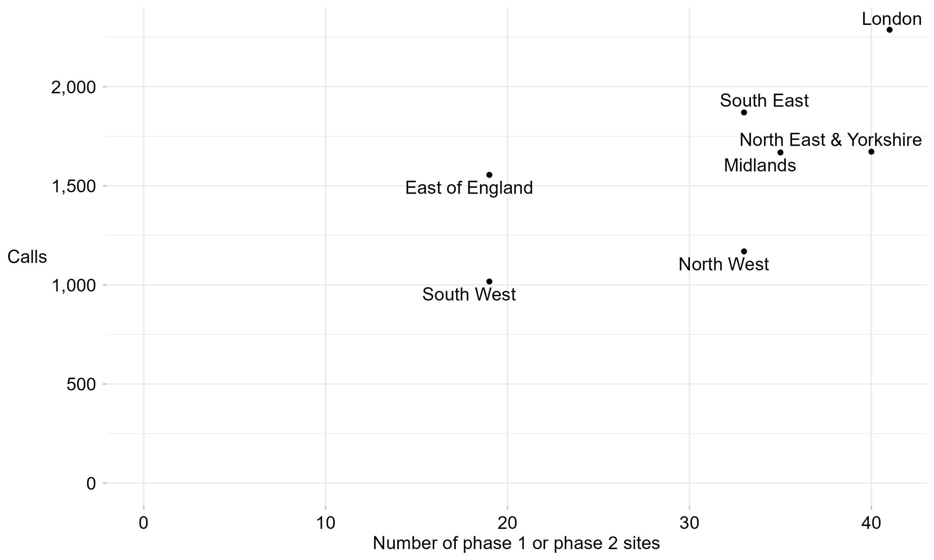Image resolution: width=934 pixels, height=560 pixels.
Task: Click the London data point
Action: (889, 30)
